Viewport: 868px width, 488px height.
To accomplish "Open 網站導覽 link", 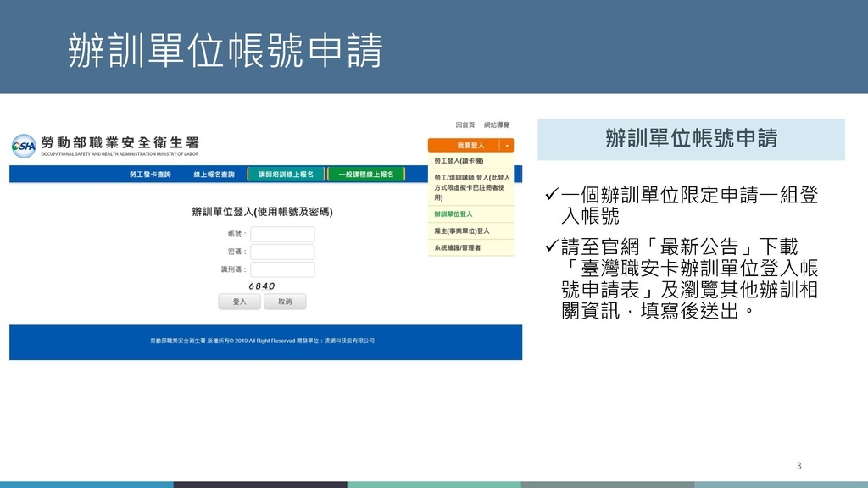I will 497,125.
